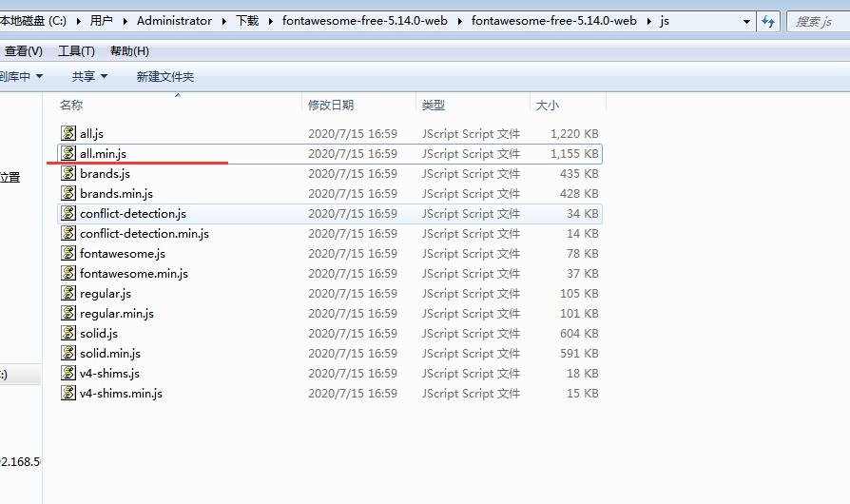Click the regular.js file icon

click(68, 293)
